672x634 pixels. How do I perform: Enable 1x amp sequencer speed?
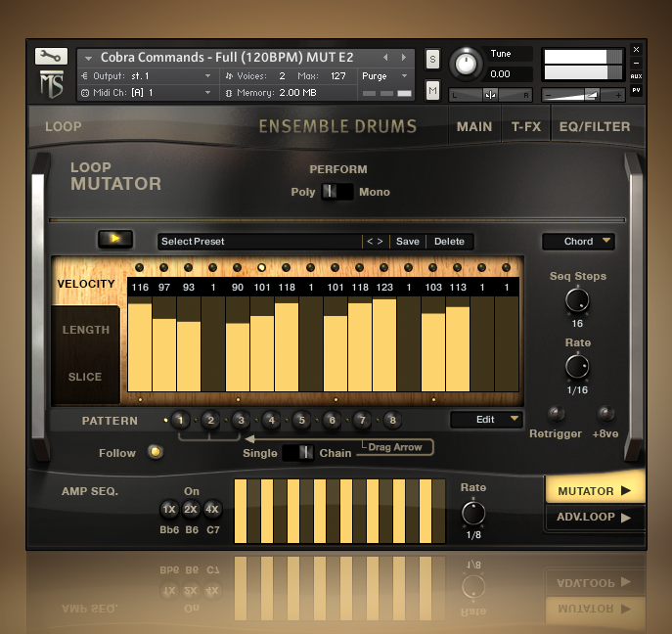[x=169, y=510]
